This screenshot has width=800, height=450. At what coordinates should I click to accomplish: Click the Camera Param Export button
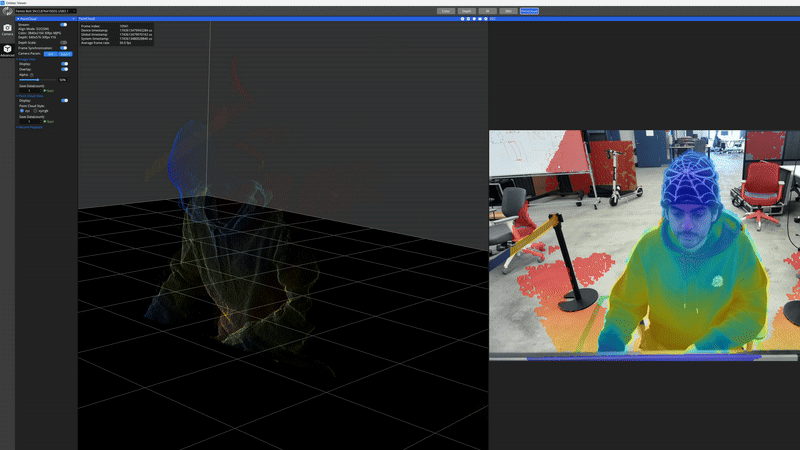click(x=65, y=54)
